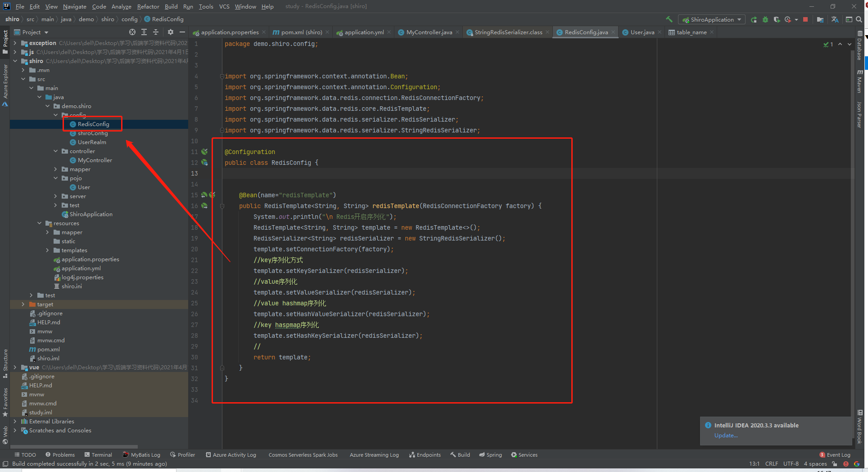Open the Services tool window
Screen dimensions: 868x472
pos(524,455)
